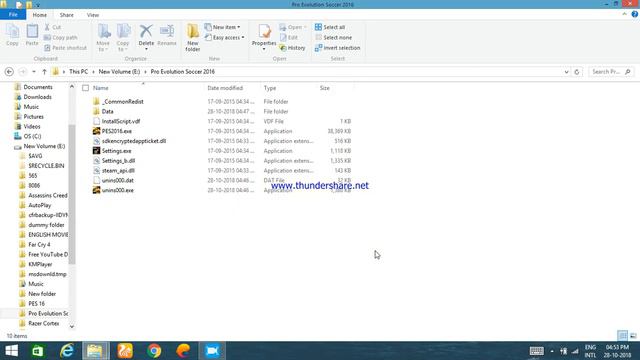The height and width of the screenshot is (360, 640).
Task: Open PES 16 folder in sidebar
Action: point(36,304)
